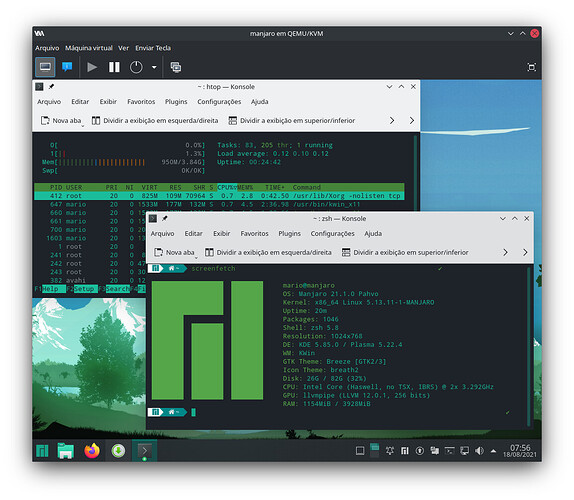Image resolution: width=574 pixels, height=500 pixels.
Task: Open window menu icon of htop Konsole
Action: (x=39, y=87)
